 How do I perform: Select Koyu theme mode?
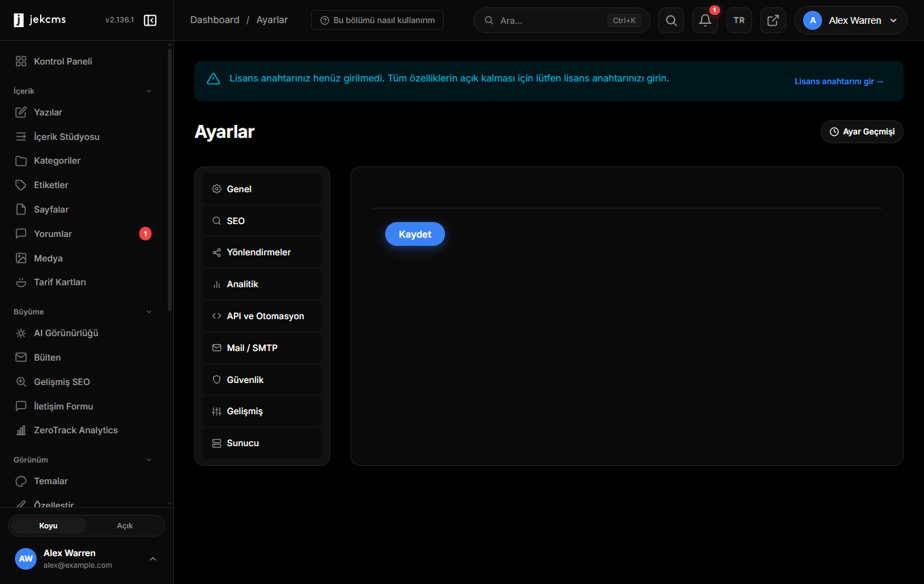pyautogui.click(x=48, y=526)
